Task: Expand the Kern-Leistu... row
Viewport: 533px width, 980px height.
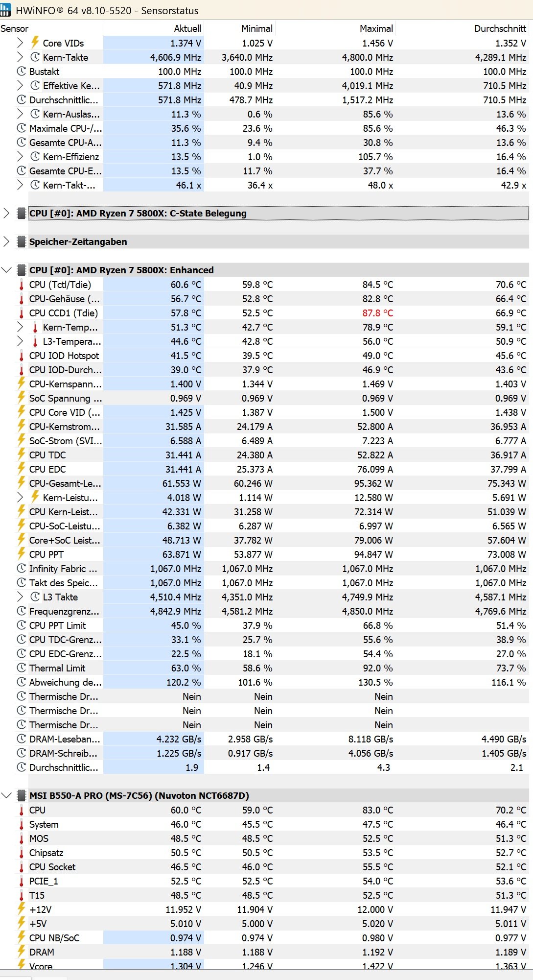Action: tap(20, 498)
